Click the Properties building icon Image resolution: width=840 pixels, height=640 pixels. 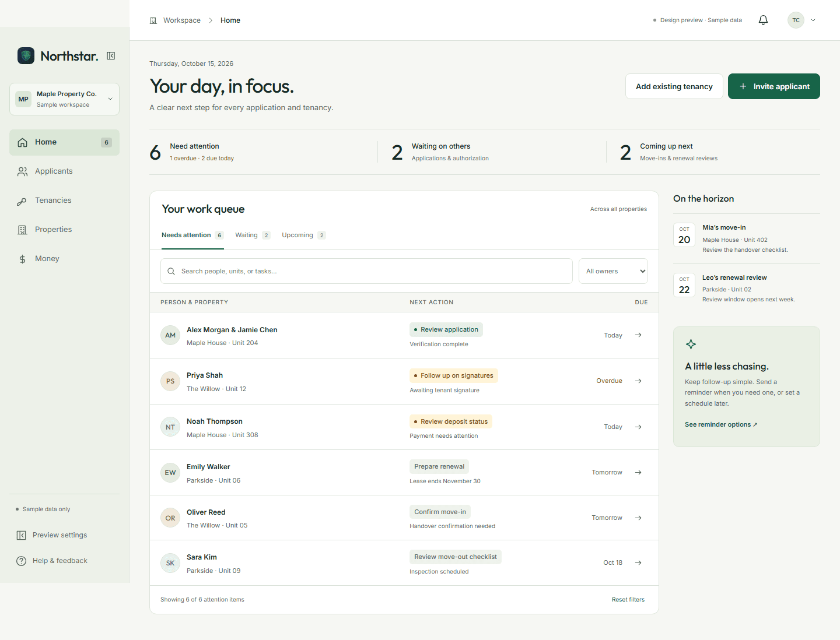coord(22,230)
